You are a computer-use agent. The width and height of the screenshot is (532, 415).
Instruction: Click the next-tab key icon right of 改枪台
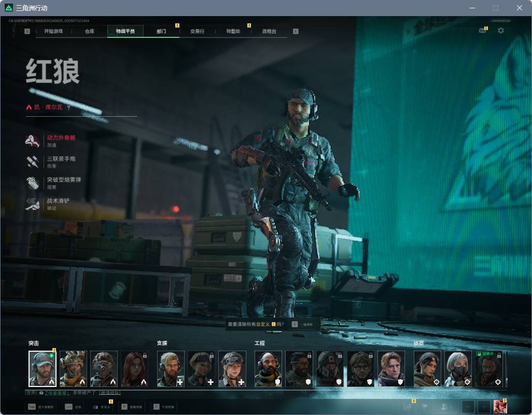point(296,31)
